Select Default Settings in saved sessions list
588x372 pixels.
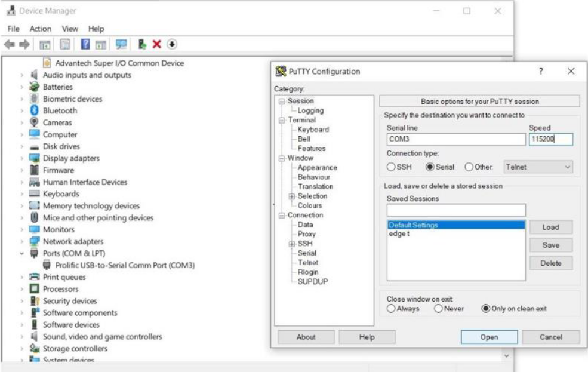tap(456, 225)
